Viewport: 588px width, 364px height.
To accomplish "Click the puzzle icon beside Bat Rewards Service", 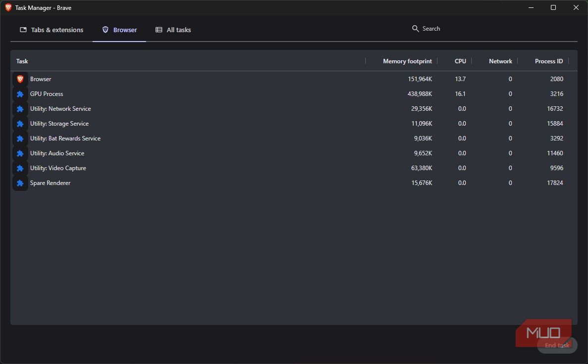I will click(x=20, y=138).
